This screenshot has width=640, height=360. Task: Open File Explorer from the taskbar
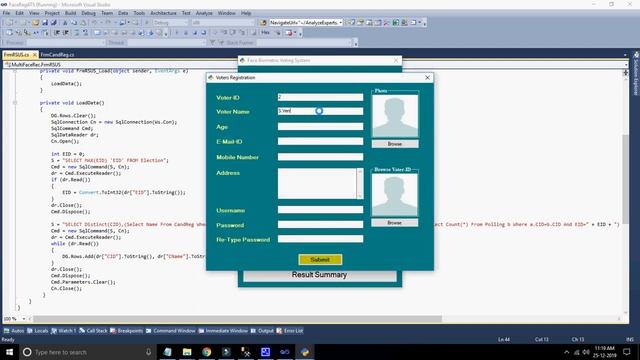187,352
